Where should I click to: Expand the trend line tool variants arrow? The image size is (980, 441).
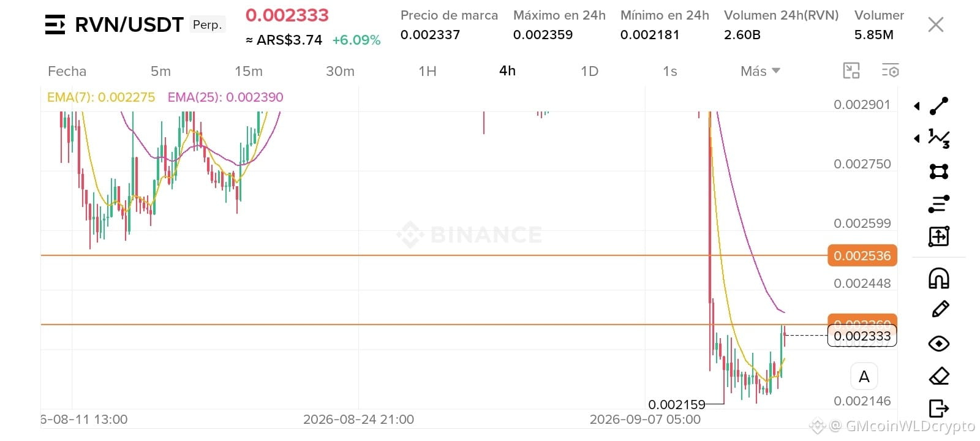(x=917, y=106)
